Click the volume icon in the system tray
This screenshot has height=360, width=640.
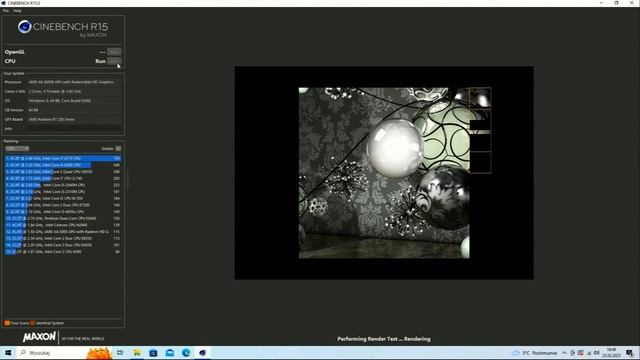[596, 353]
